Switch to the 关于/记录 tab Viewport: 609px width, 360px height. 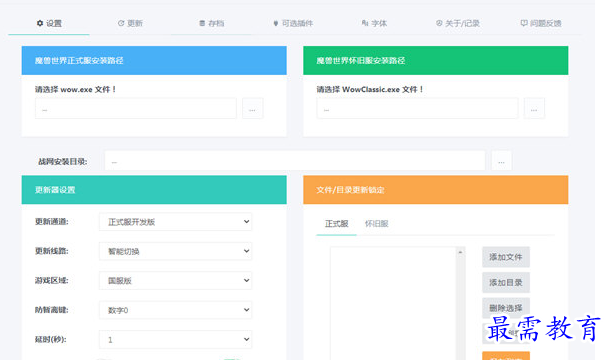point(458,23)
